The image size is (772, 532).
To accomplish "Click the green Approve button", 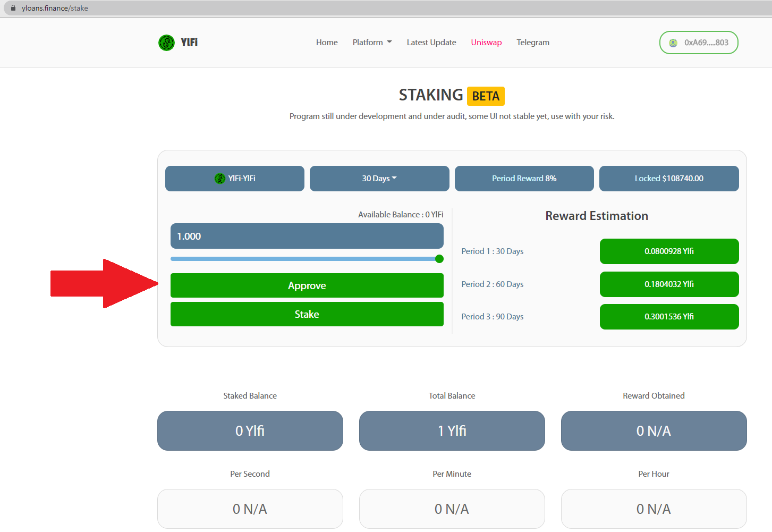I will pos(307,285).
